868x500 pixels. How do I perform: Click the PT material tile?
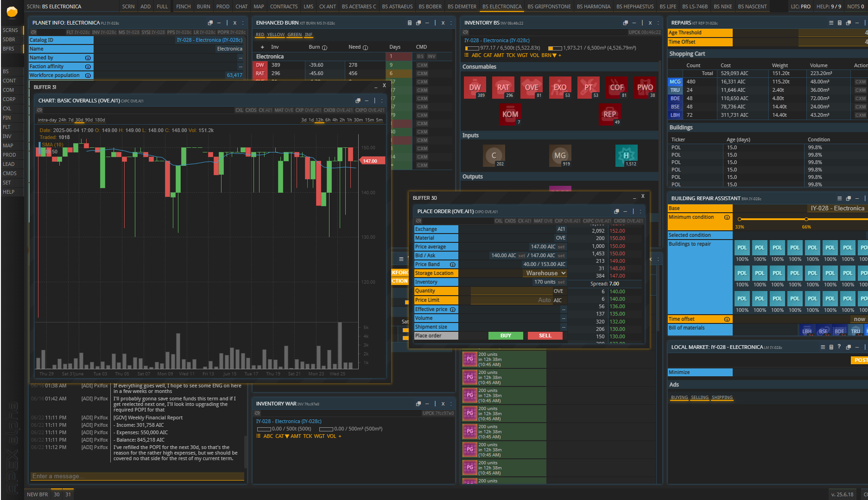(589, 87)
